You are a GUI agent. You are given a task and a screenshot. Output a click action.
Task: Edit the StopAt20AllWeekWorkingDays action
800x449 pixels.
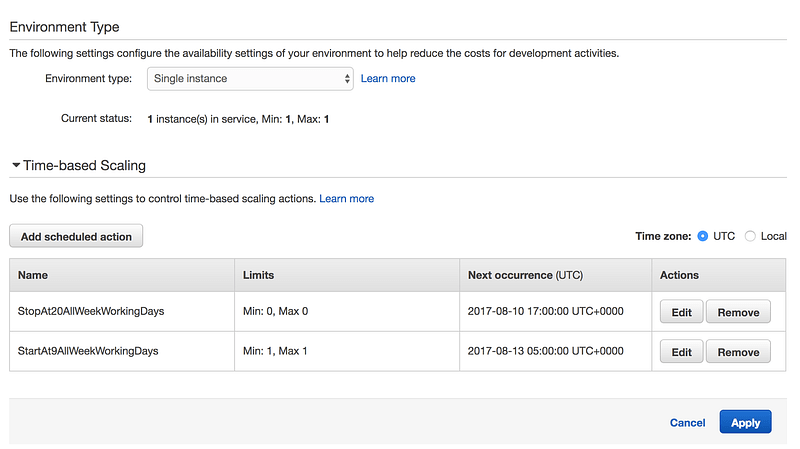[x=682, y=312]
